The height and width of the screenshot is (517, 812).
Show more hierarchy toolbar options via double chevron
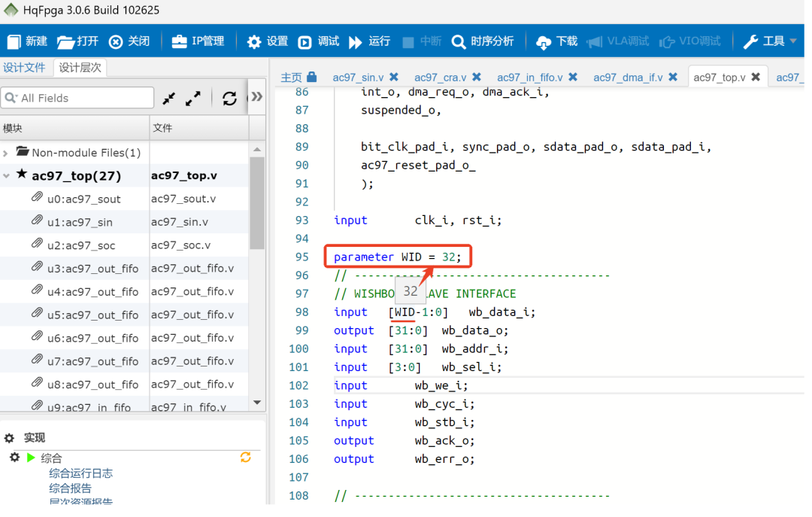pyautogui.click(x=256, y=97)
